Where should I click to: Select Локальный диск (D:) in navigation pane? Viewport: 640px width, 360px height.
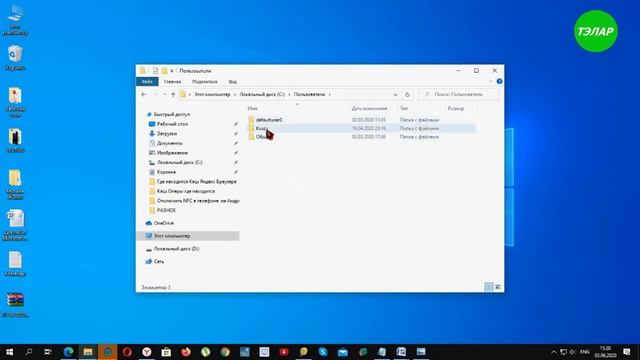[176, 249]
